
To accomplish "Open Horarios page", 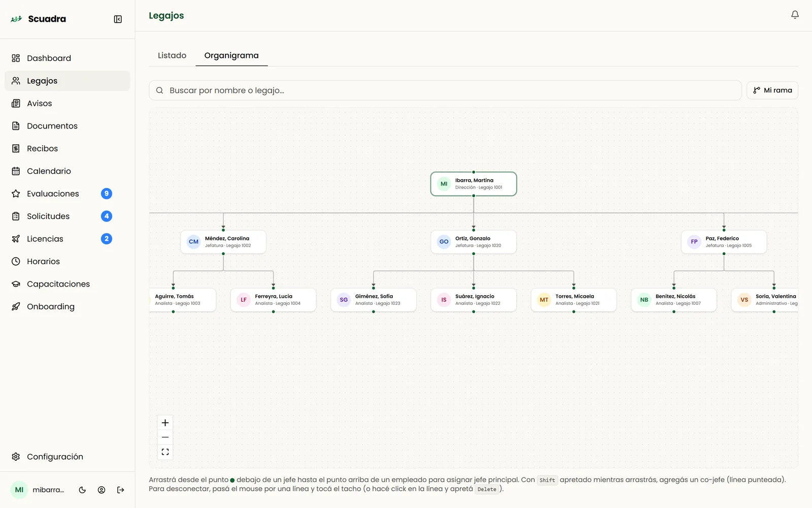I will coord(67,262).
